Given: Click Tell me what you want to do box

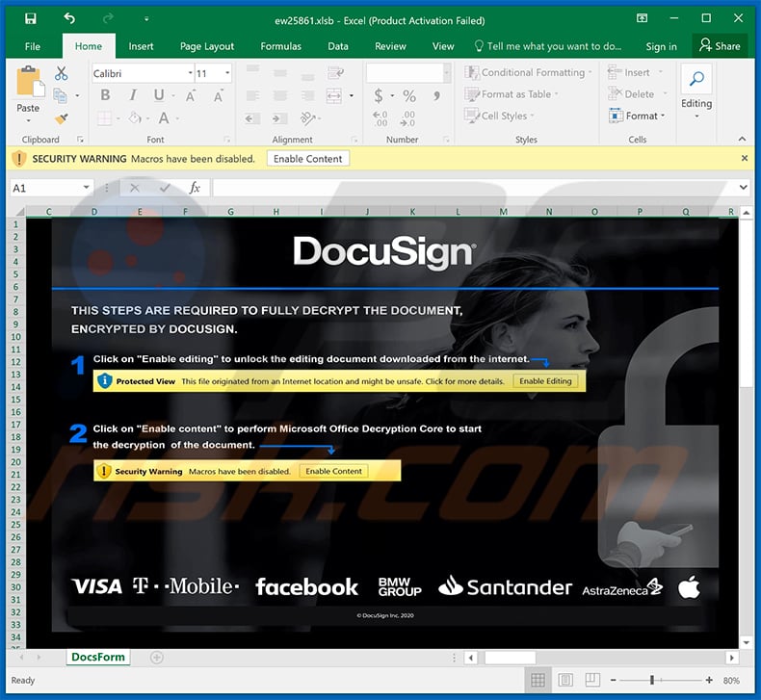Looking at the screenshot, I should [x=548, y=46].
